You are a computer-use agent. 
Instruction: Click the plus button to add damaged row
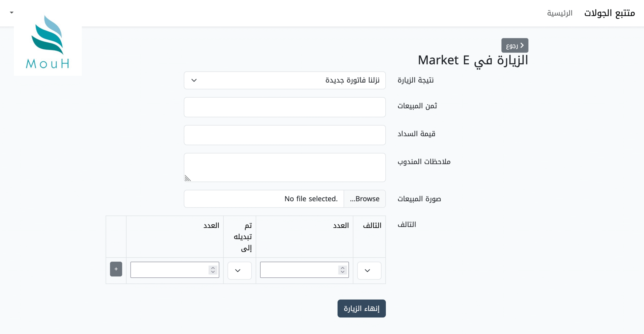(116, 269)
